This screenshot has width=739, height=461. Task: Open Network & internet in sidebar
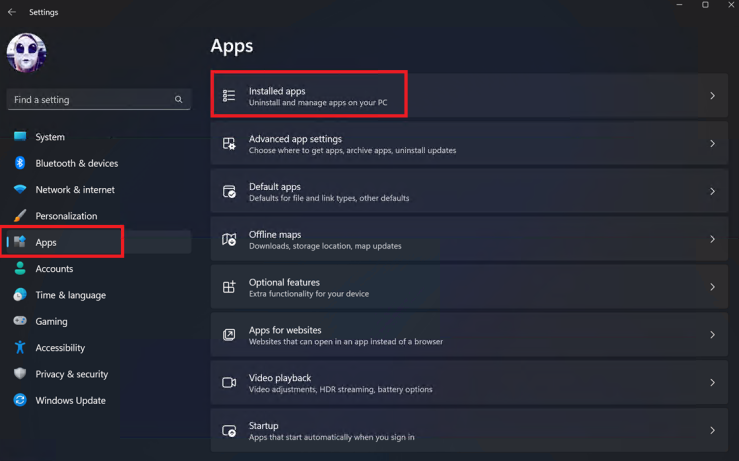tap(75, 190)
